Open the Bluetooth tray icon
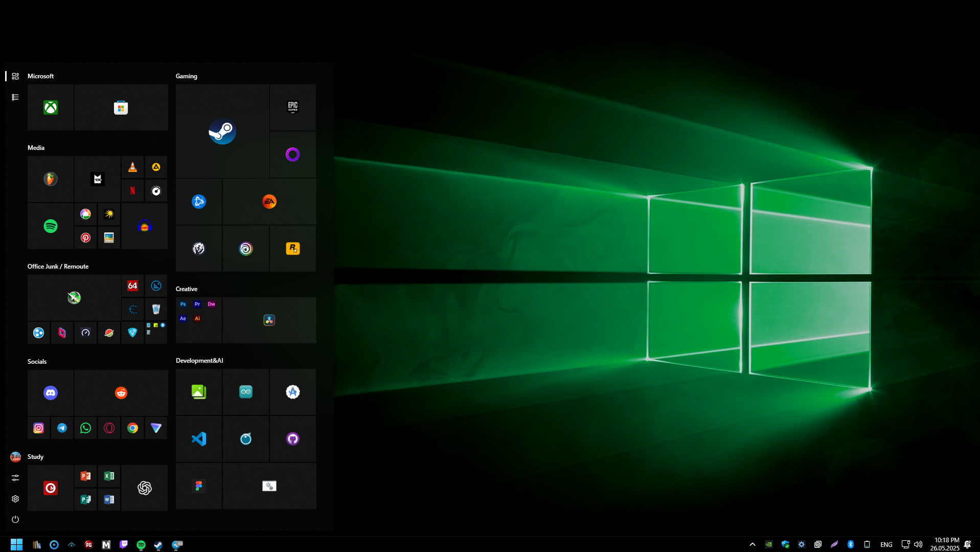 pyautogui.click(x=851, y=544)
